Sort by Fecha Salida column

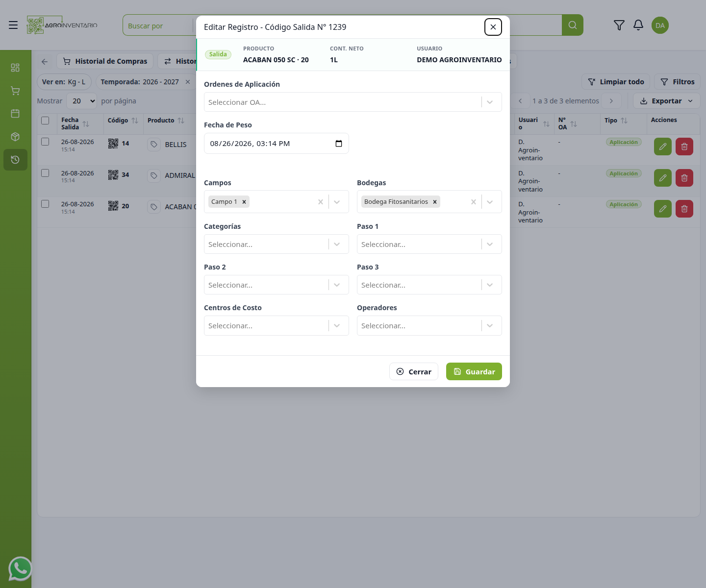coord(86,124)
